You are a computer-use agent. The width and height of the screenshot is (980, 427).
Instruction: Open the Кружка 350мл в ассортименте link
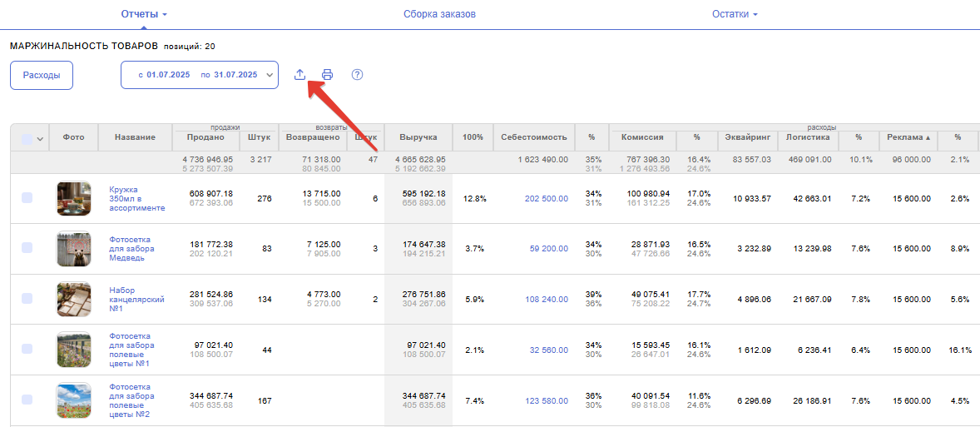[x=136, y=199]
